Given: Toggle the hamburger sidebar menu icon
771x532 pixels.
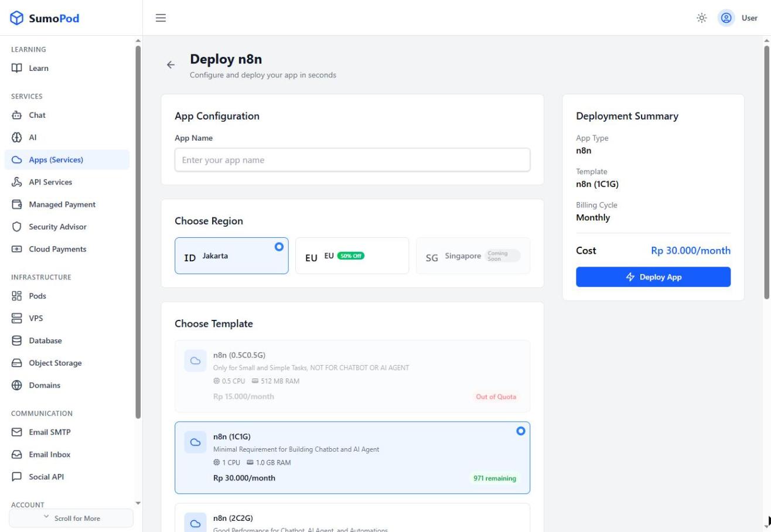Looking at the screenshot, I should pos(161,18).
